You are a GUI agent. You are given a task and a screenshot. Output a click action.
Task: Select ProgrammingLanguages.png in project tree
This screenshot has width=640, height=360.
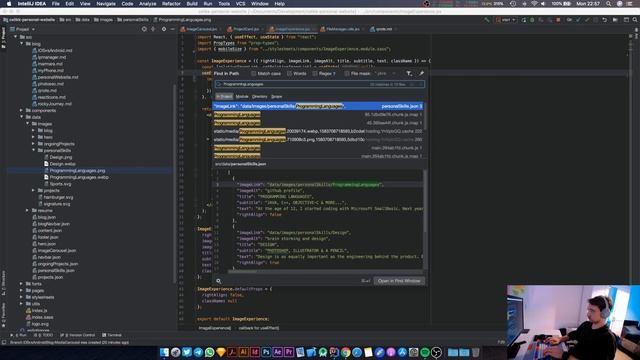point(77,171)
